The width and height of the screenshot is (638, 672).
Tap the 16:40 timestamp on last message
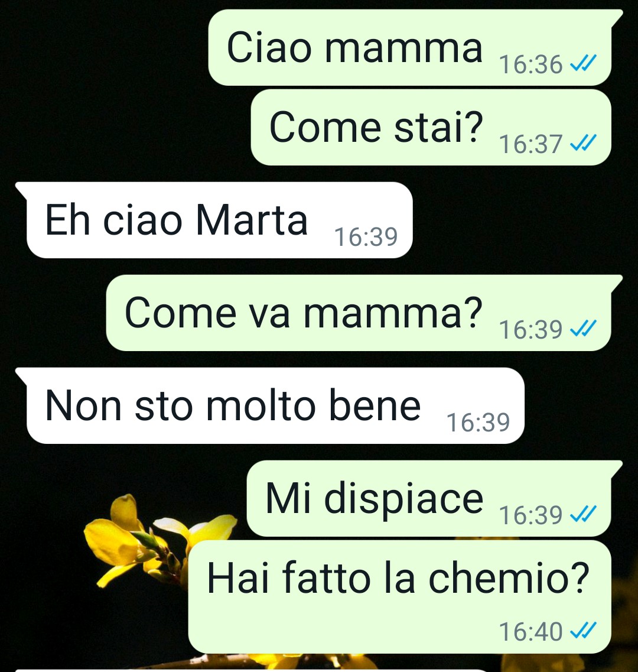[531, 632]
